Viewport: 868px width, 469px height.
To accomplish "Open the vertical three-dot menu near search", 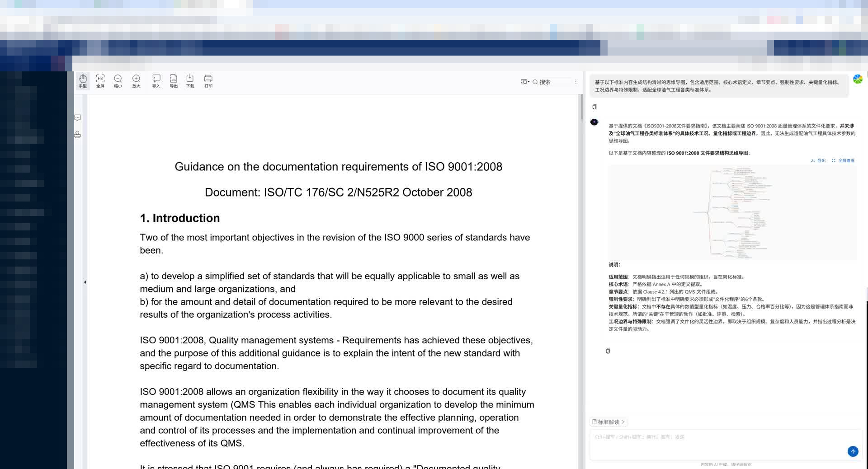I will point(576,82).
